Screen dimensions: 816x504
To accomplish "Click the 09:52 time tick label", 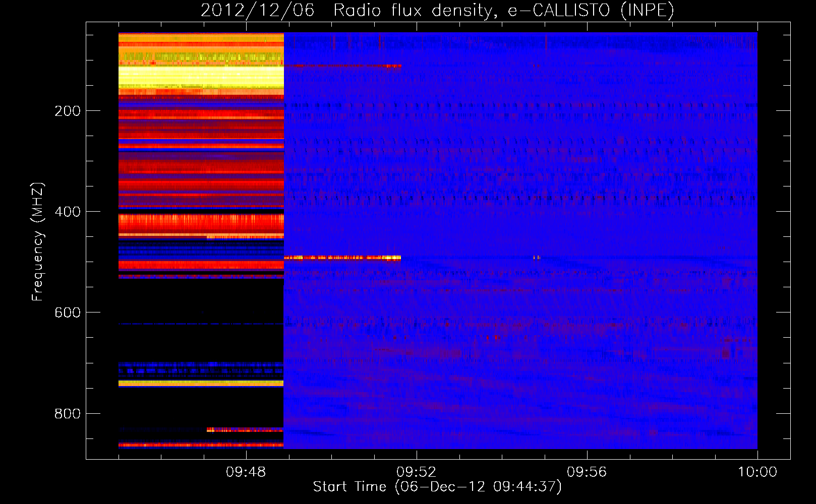I will [417, 472].
